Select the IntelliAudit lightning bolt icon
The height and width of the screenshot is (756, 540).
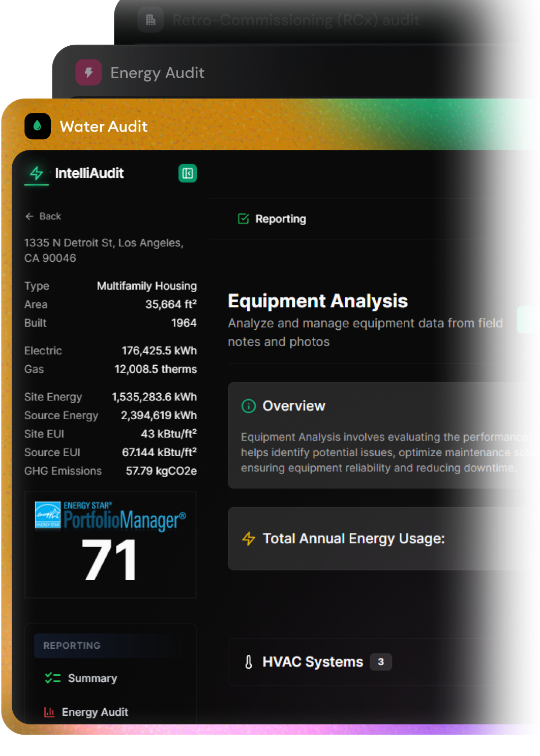(x=36, y=173)
